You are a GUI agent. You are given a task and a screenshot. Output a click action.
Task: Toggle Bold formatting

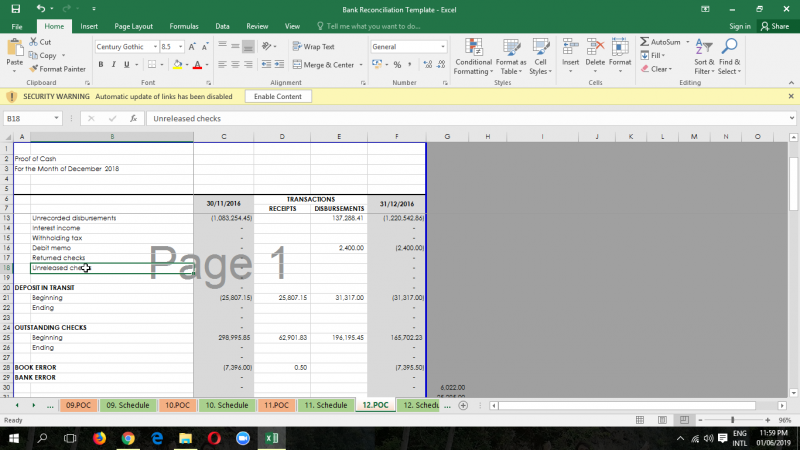[101, 64]
